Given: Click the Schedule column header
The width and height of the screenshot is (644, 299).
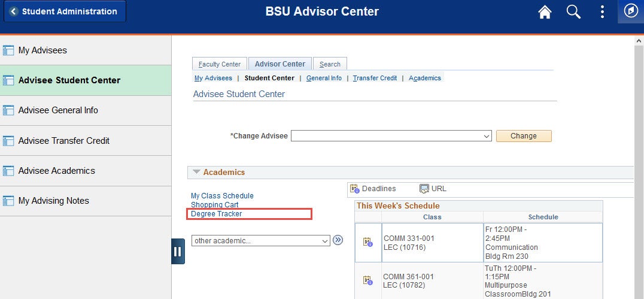Looking at the screenshot, I should click(x=543, y=217).
